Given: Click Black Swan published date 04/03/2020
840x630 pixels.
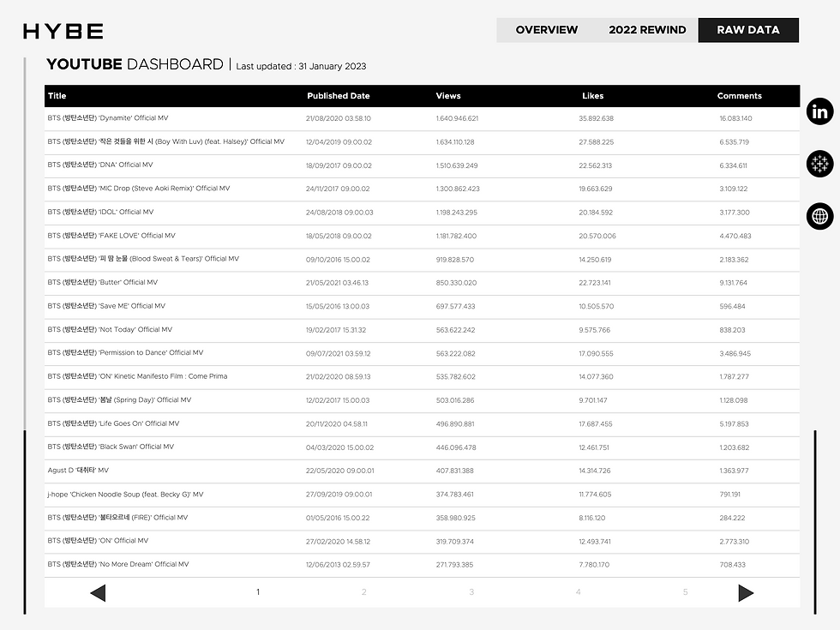Looking at the screenshot, I should tap(339, 447).
